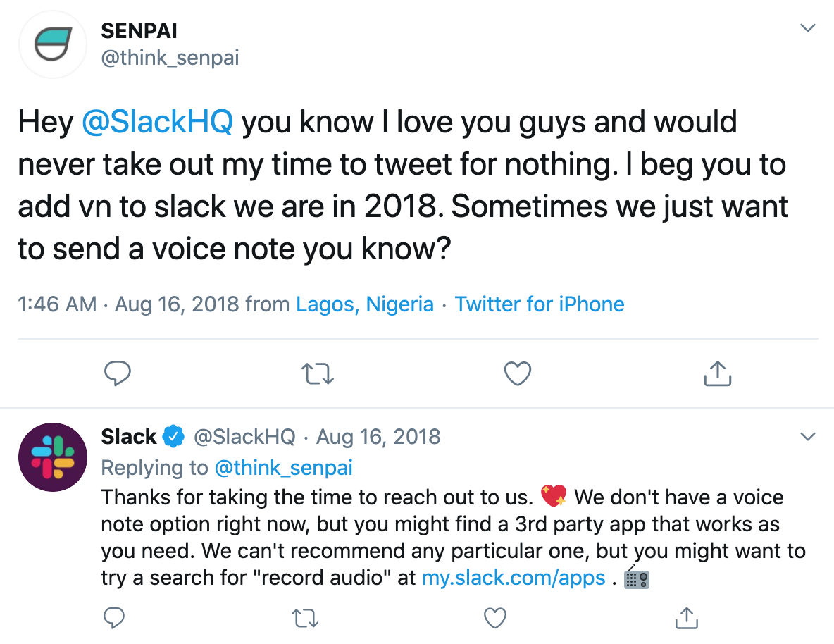Open the my.slack.com/apps link
Viewport: 834px width, 644px height.
[514, 578]
